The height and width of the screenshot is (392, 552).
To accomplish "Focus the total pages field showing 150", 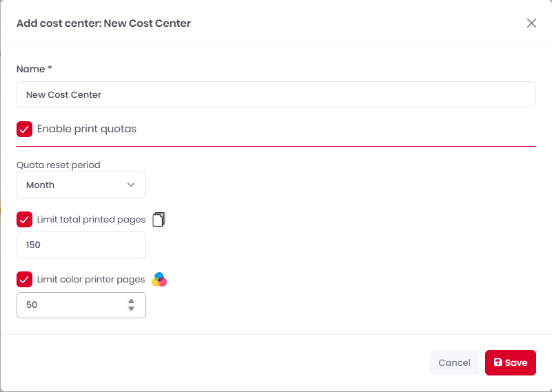I will pos(81,245).
